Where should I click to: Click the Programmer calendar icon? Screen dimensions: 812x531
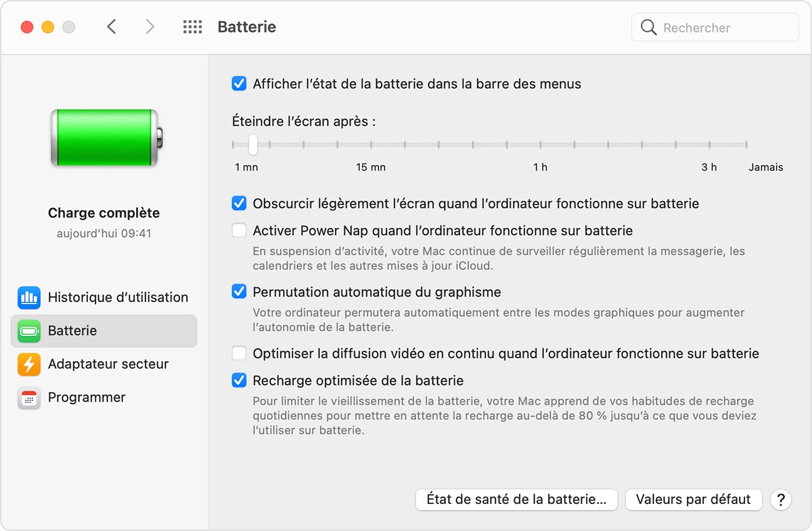pos(29,398)
